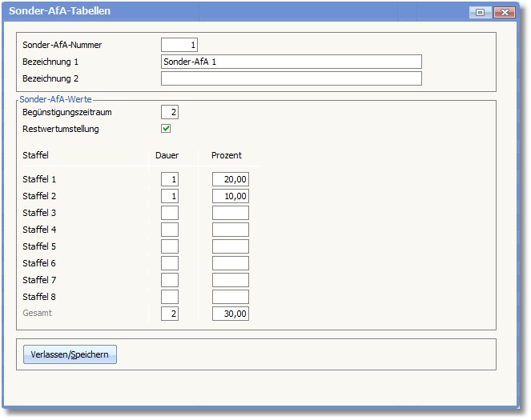Click the Gesamt Prozent total field
Image resolution: width=531 pixels, height=420 pixels.
click(230, 314)
